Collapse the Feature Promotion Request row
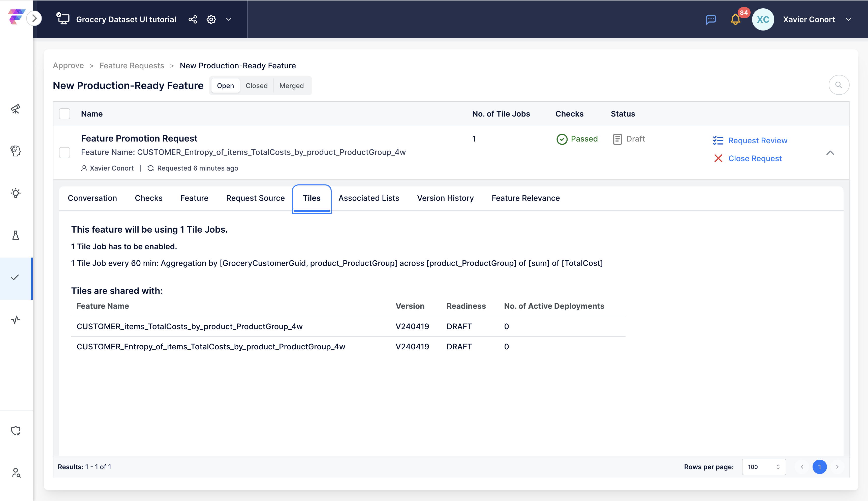Viewport: 868px width, 501px height. coord(830,153)
